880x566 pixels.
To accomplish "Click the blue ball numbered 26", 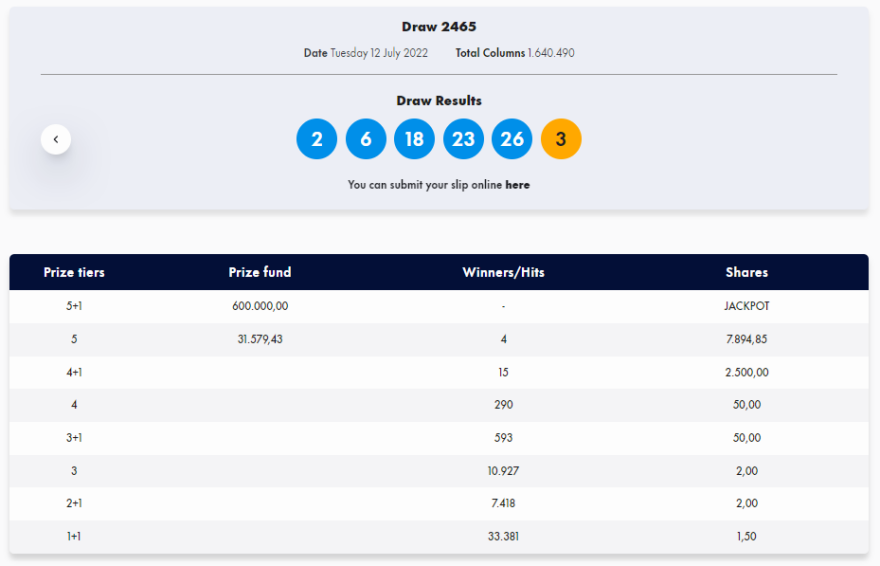I will point(512,139).
